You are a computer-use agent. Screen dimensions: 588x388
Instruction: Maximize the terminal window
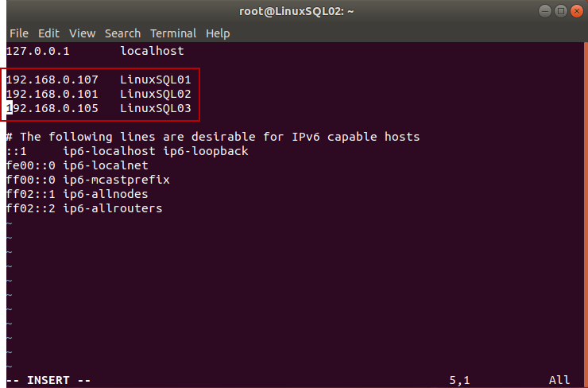click(x=560, y=11)
